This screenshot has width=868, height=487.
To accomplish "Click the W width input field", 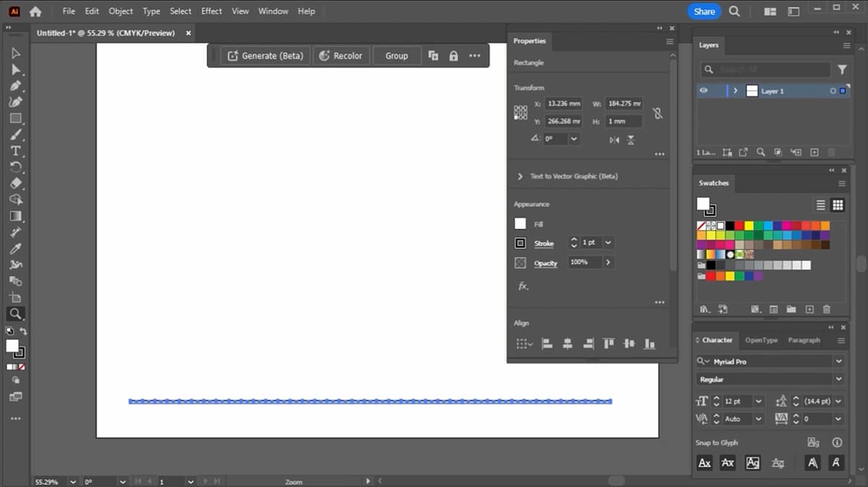I will click(624, 103).
